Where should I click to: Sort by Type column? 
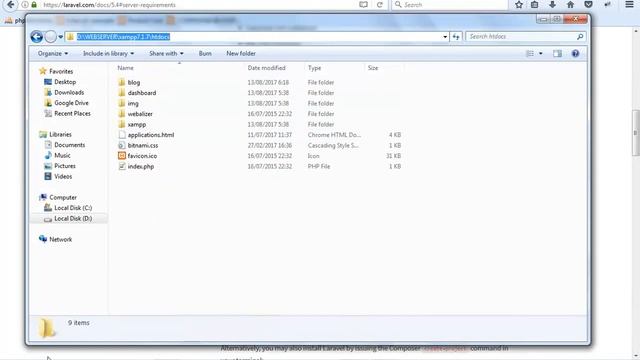315,68
